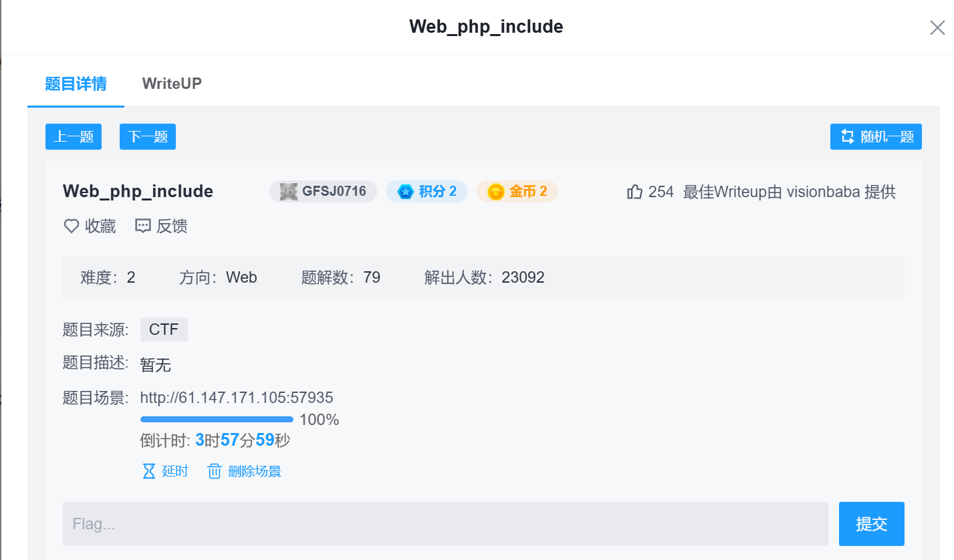The width and height of the screenshot is (954, 560).
Task: Click the feedback speech bubble icon
Action: 143,227
